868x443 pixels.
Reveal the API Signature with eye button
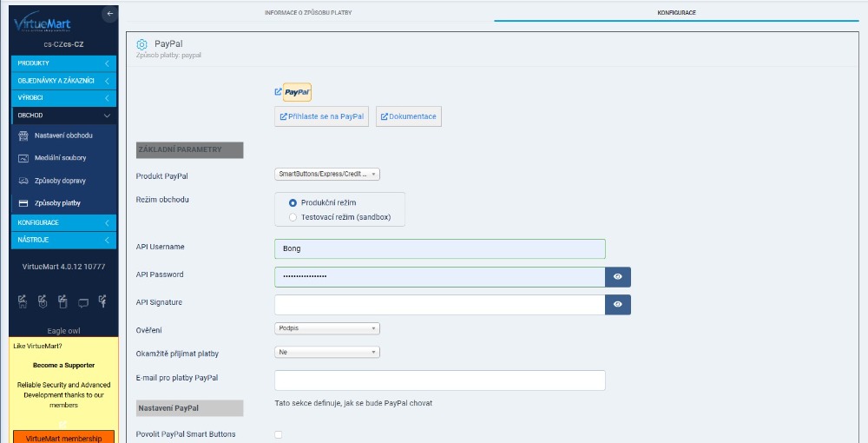tap(617, 305)
